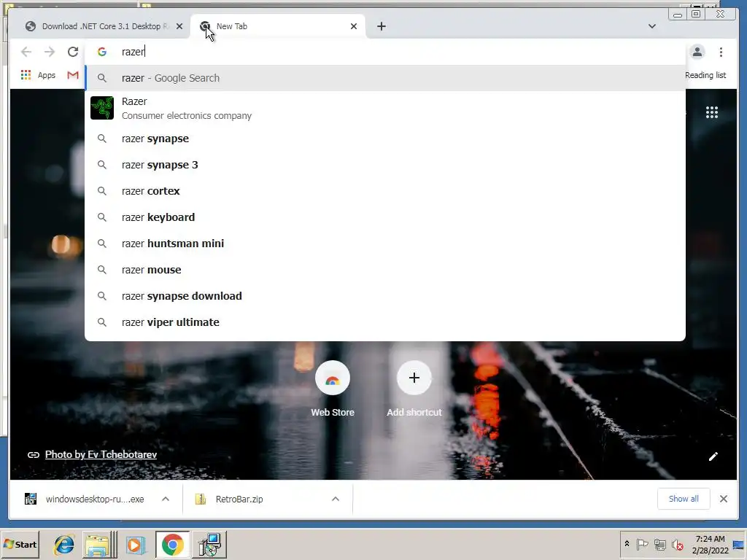747x560 pixels.
Task: Open the windowsdesktop-ru....exe download
Action: pos(85,499)
